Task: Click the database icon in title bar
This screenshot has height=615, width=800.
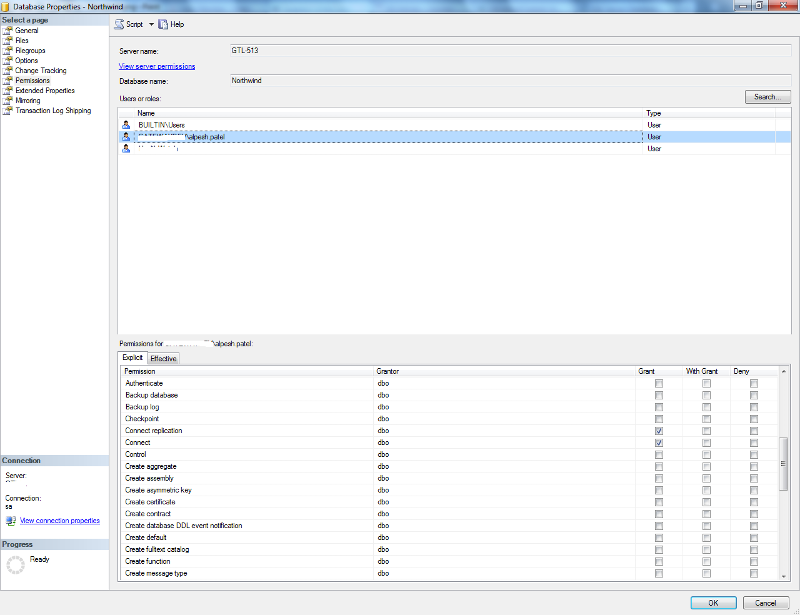Action: click(x=5, y=7)
